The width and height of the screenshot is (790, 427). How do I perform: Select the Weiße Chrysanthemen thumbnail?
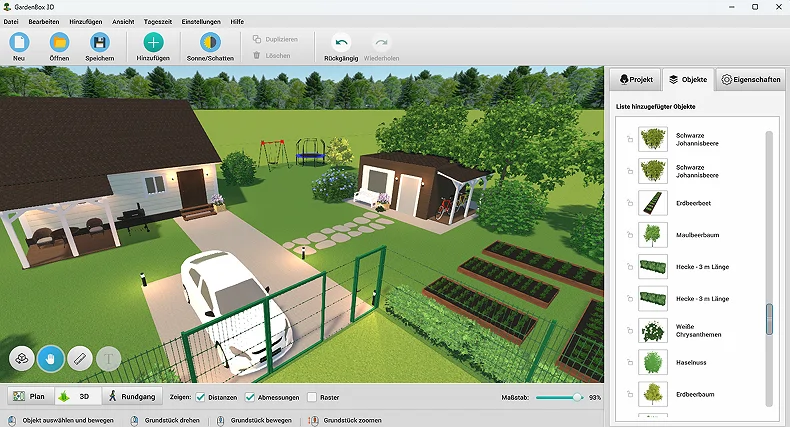652,330
